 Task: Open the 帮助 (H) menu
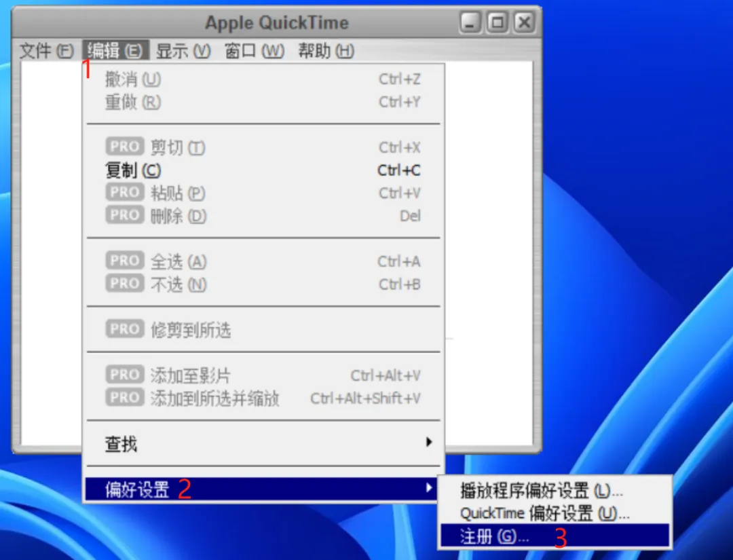pos(326,50)
